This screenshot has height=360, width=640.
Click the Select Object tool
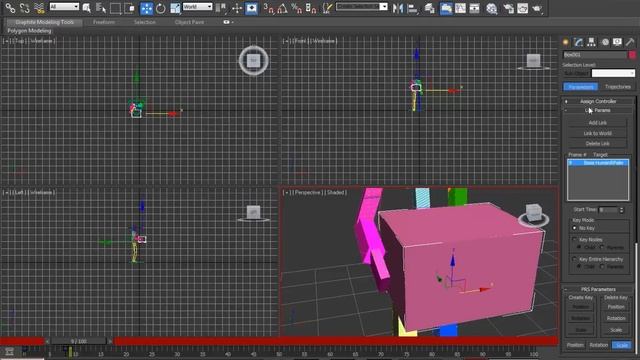pos(87,8)
